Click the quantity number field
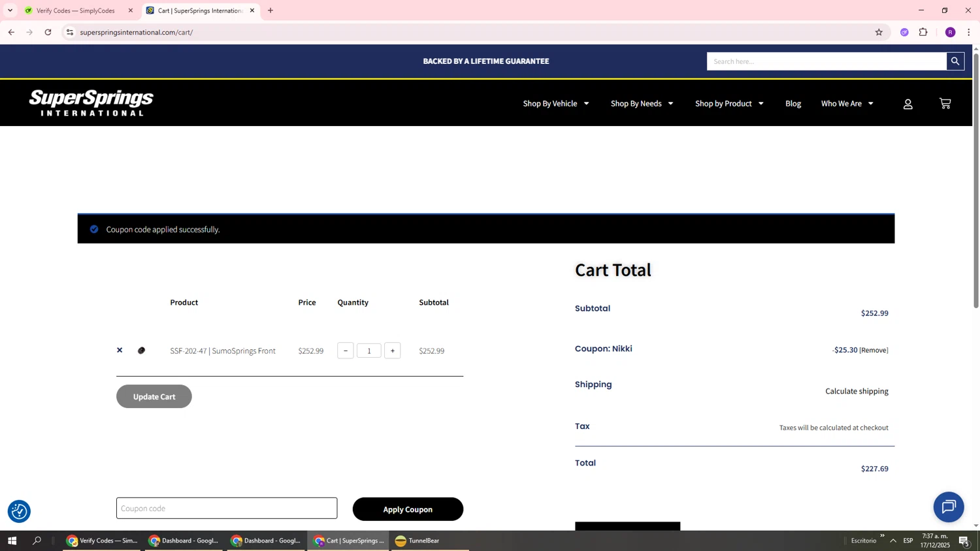980x551 pixels. (x=369, y=351)
